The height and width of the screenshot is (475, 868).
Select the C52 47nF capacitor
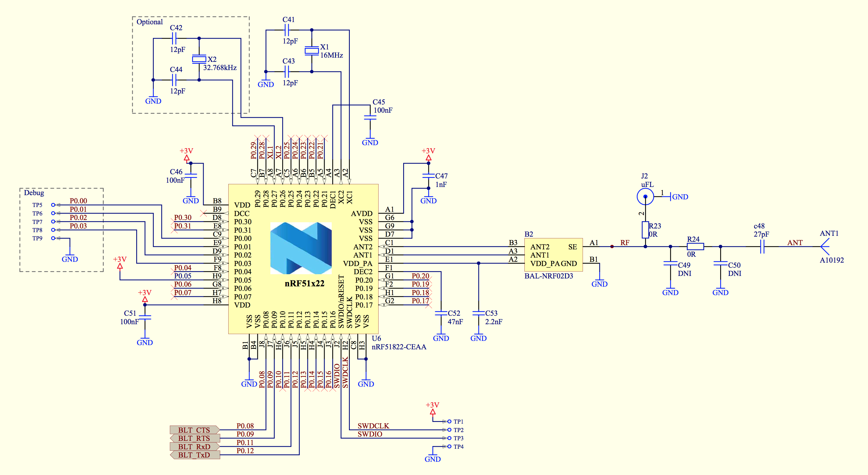[x=441, y=313]
